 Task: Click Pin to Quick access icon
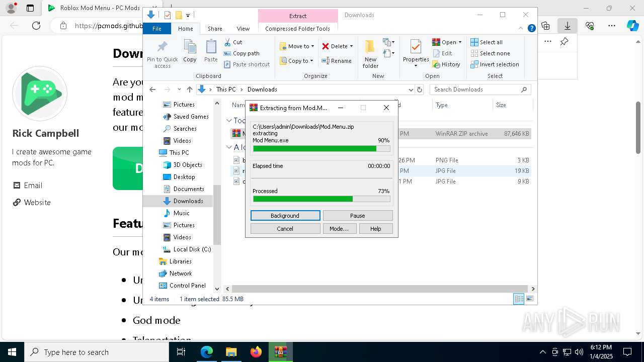tap(162, 54)
